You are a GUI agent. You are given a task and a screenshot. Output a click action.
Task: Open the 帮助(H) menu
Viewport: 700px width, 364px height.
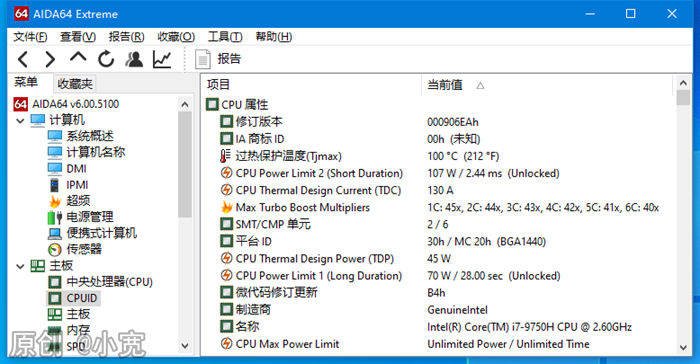point(274,37)
